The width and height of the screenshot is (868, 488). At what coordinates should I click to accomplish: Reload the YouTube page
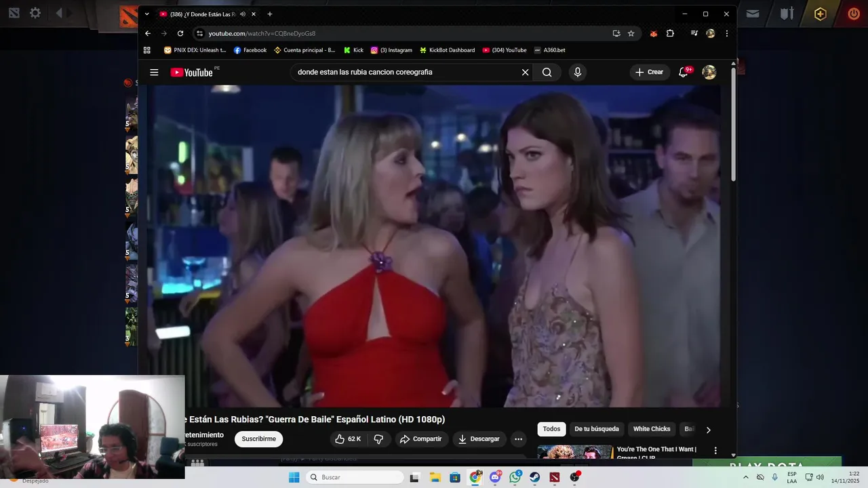click(180, 33)
